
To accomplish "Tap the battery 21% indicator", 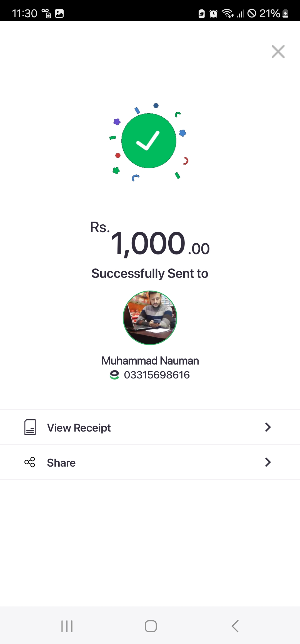I will click(x=274, y=13).
